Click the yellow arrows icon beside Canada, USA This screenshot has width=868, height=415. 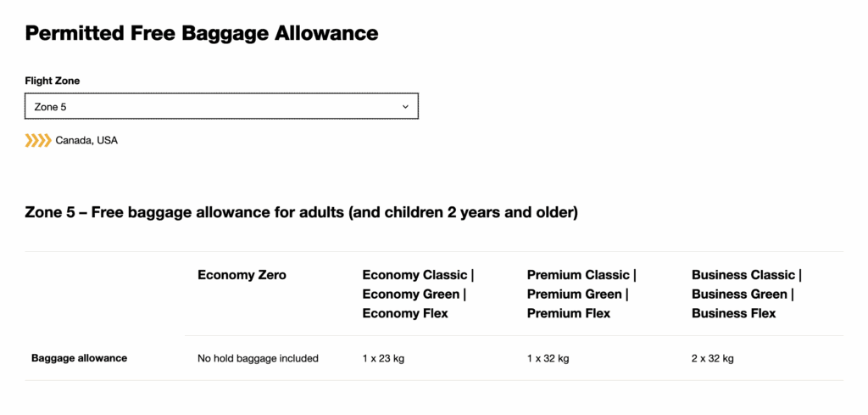click(x=38, y=140)
